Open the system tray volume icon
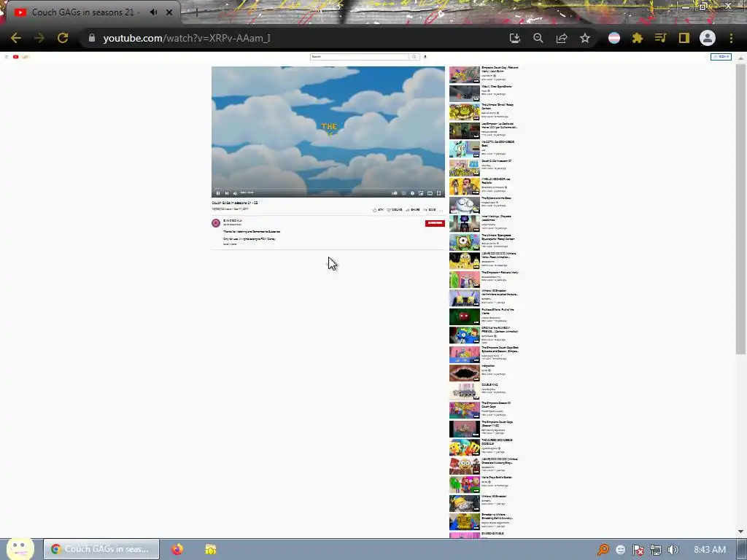Image resolution: width=747 pixels, height=560 pixels. tap(673, 550)
